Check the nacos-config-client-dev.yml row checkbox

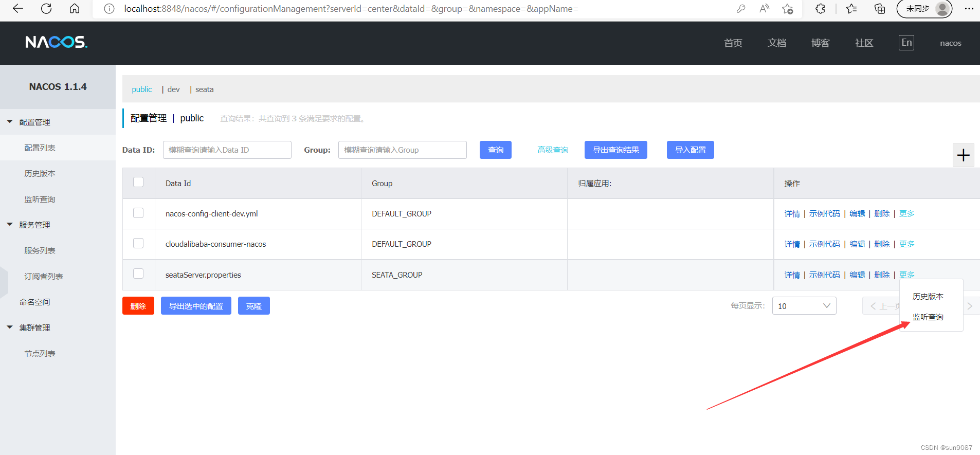click(138, 213)
